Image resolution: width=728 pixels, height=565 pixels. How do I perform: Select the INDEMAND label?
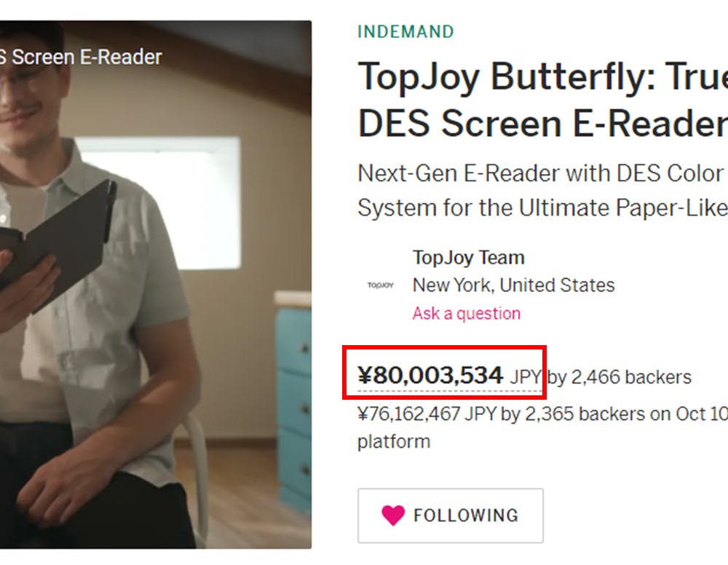tap(405, 31)
